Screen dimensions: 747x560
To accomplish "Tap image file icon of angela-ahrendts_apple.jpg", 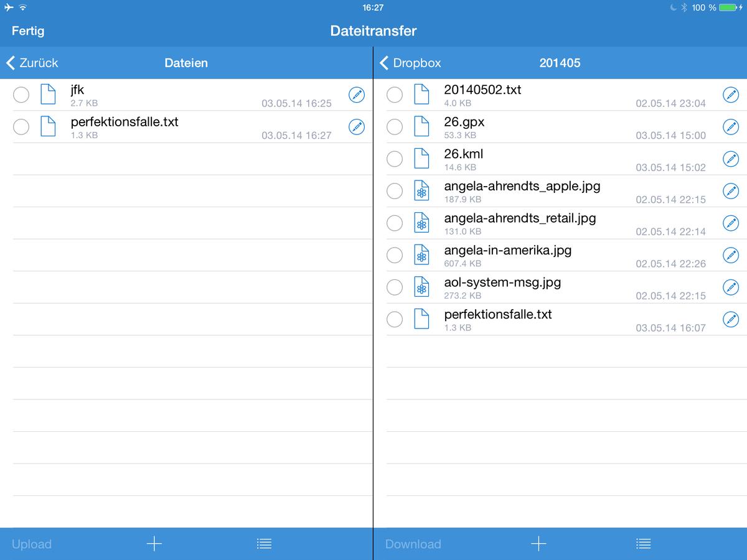I will point(421,191).
